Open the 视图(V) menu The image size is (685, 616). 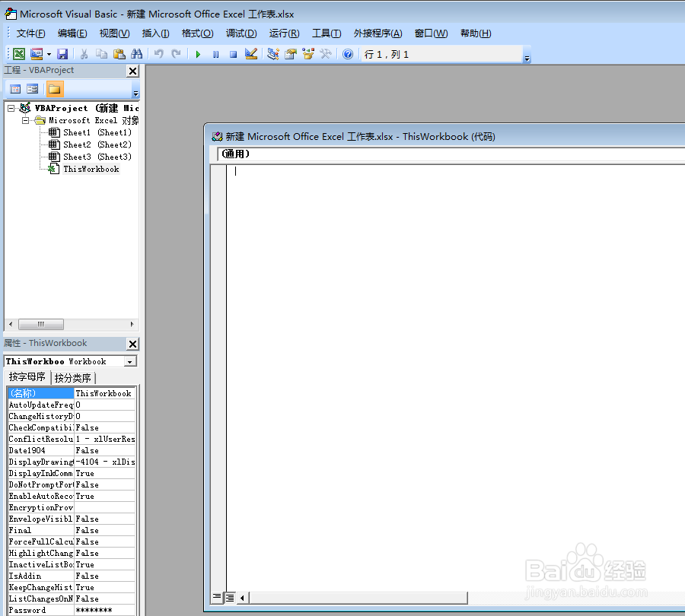(114, 33)
